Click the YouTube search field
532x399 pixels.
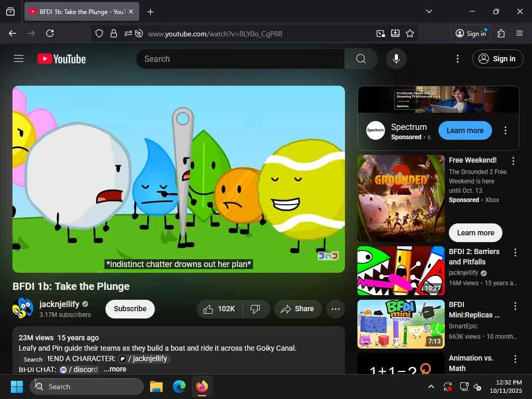point(241,59)
